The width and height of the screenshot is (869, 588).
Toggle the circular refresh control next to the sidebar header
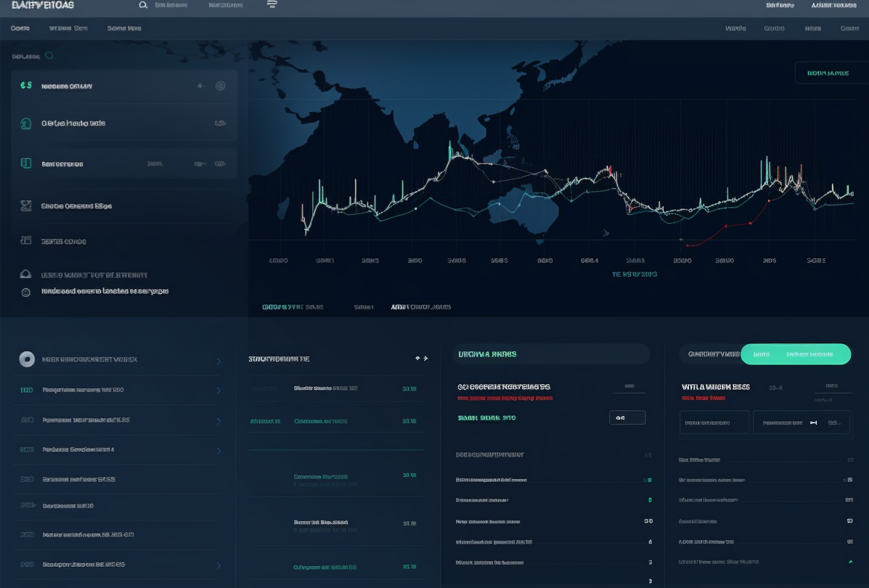[48, 55]
